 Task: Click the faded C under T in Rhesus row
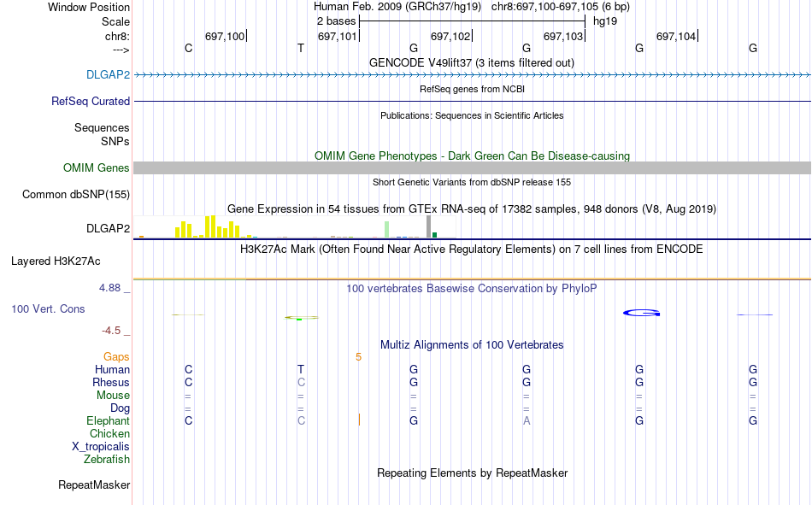(x=301, y=382)
